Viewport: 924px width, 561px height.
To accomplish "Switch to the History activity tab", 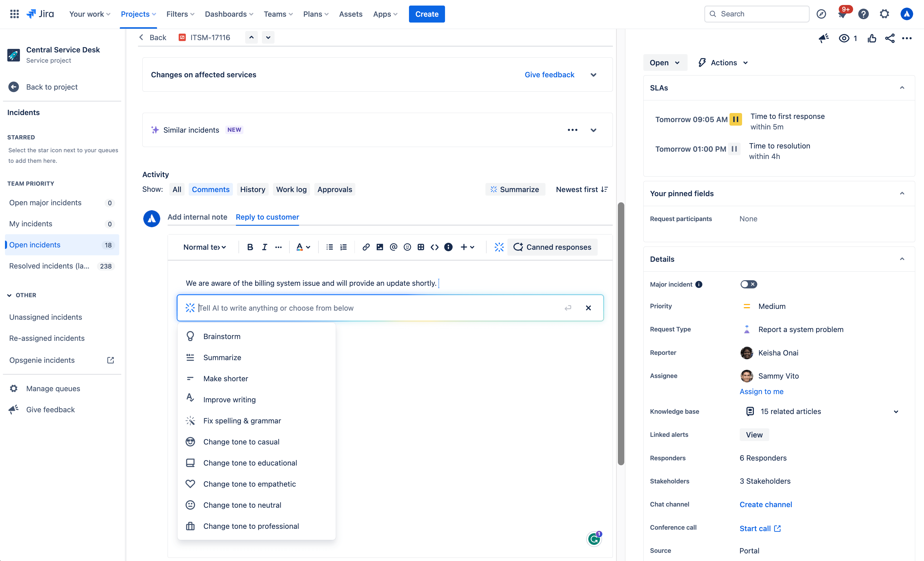I will pyautogui.click(x=252, y=189).
